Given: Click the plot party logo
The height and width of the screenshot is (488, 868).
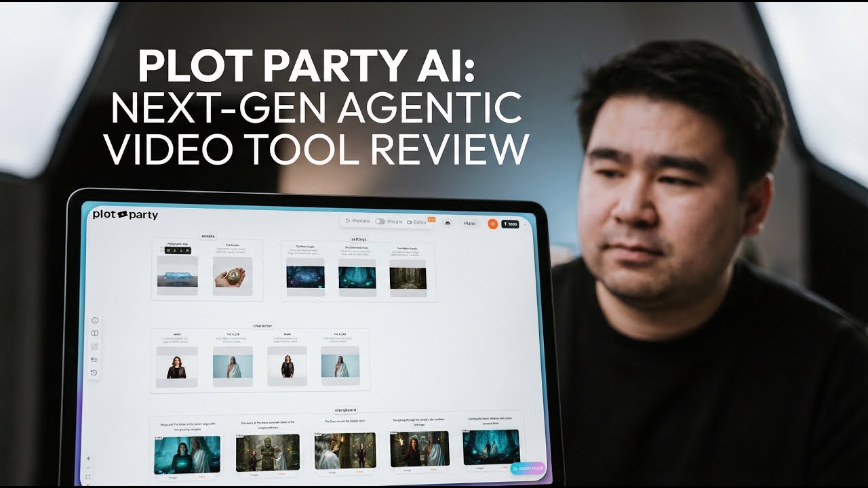Looking at the screenshot, I should pos(125,214).
